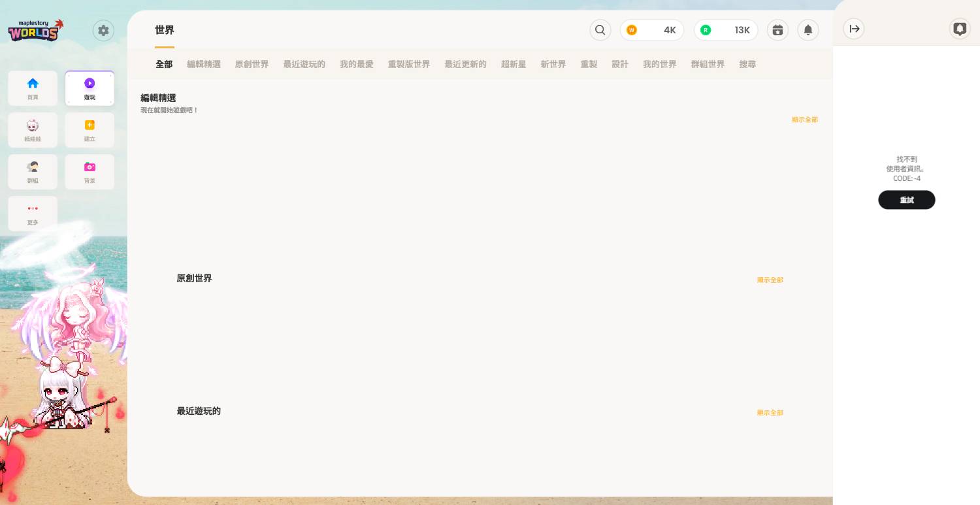Open the settings gear beside the logo
The height and width of the screenshot is (505, 980).
(x=103, y=31)
